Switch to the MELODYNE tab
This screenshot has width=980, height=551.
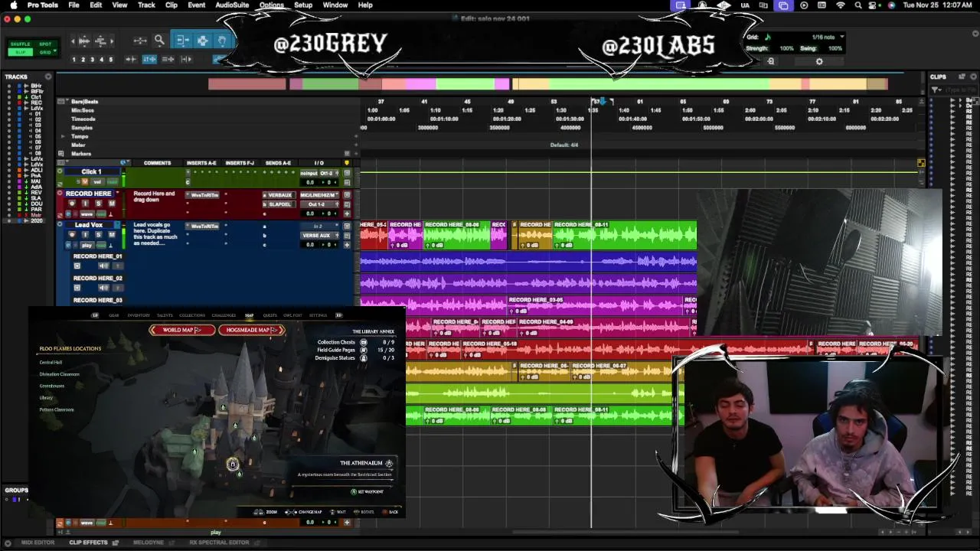(x=149, y=543)
